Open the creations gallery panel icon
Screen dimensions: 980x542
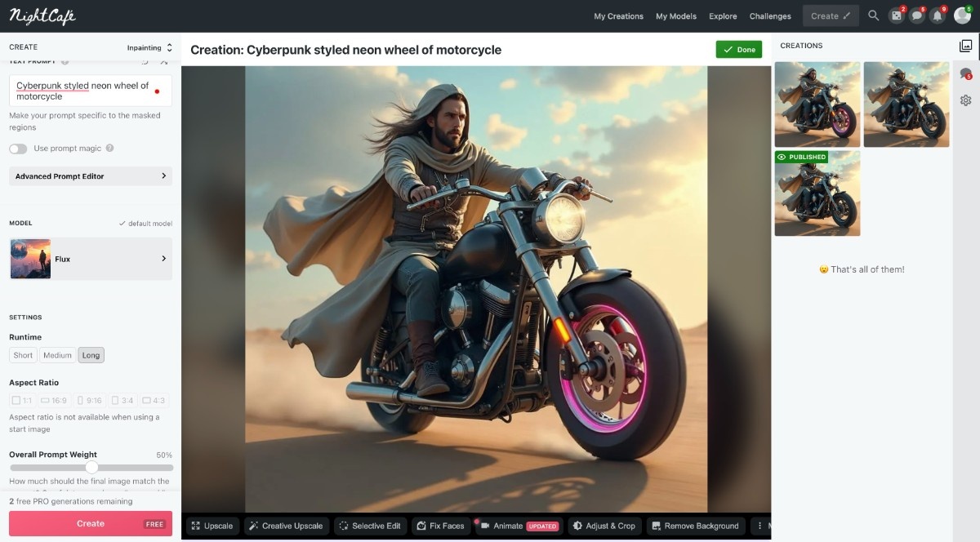click(x=965, y=46)
